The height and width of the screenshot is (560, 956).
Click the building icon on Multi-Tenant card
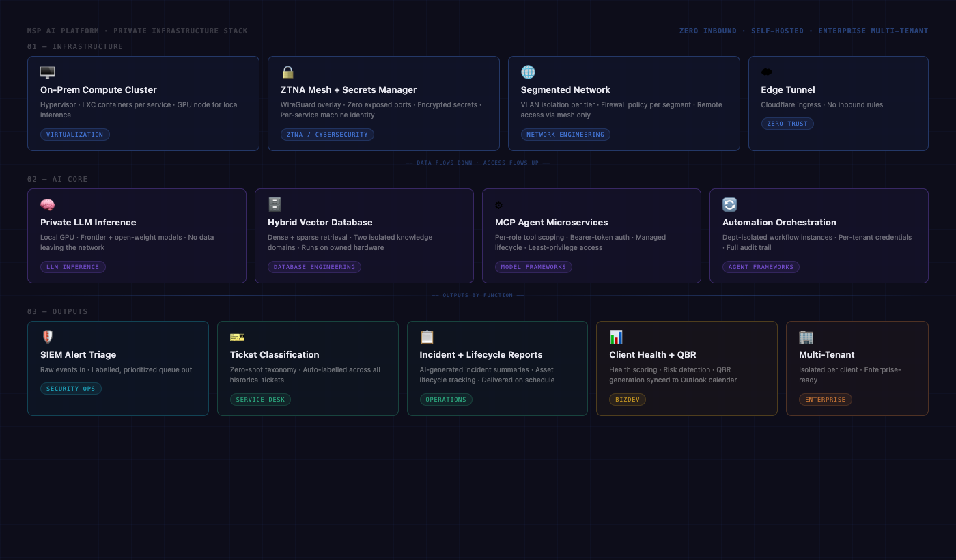(805, 337)
